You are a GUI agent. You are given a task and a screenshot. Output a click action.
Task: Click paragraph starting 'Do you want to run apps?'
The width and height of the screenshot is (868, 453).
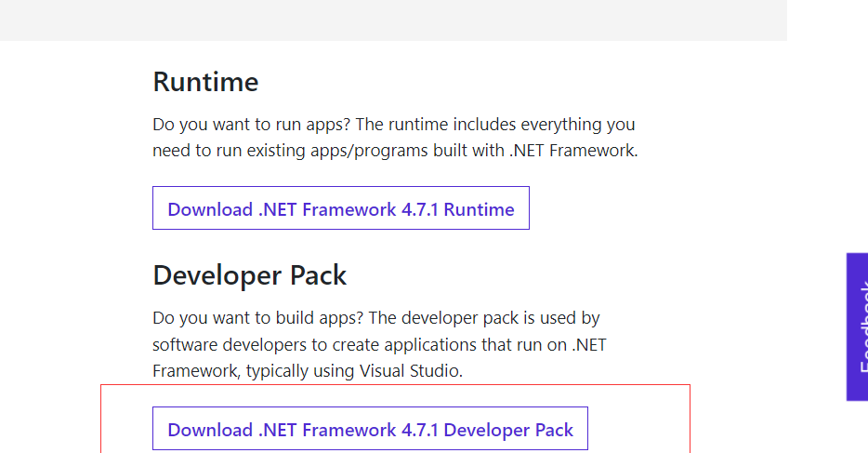point(395,138)
